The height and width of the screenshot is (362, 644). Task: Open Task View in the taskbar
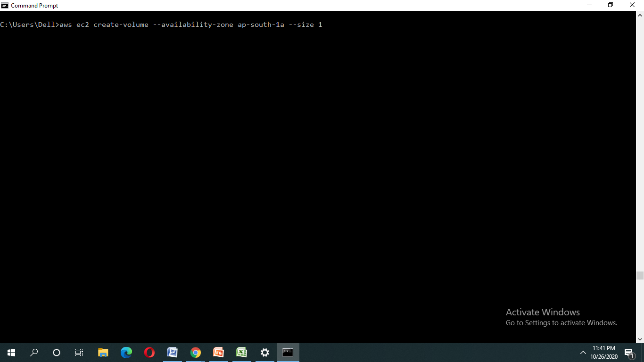click(79, 352)
